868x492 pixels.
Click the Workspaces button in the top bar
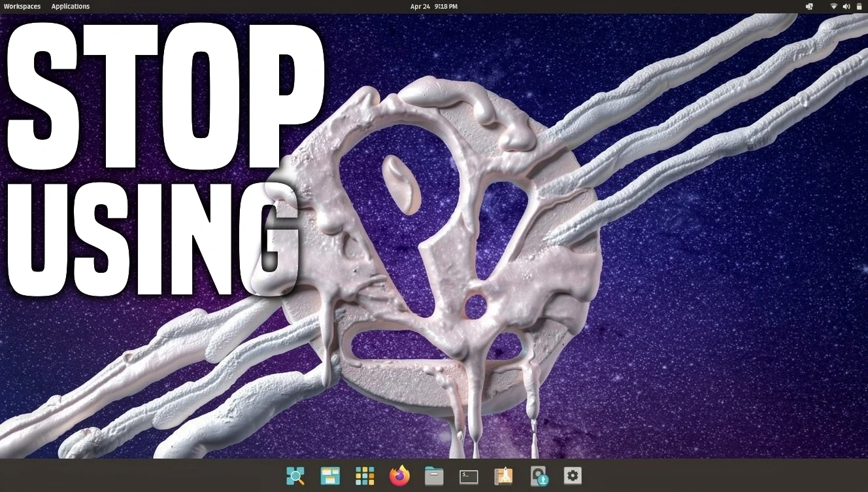pos(22,7)
